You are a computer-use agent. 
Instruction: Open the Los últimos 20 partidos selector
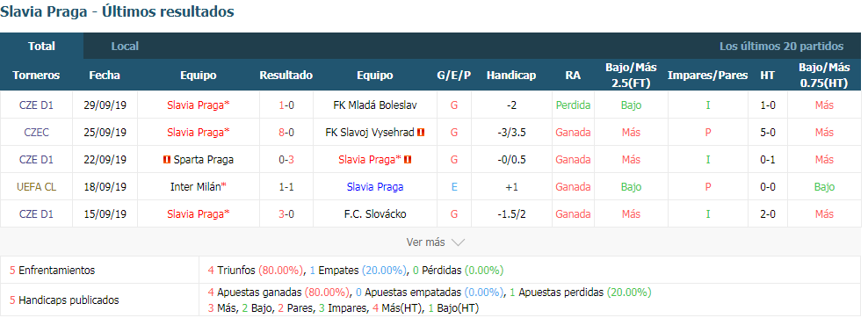pyautogui.click(x=781, y=47)
